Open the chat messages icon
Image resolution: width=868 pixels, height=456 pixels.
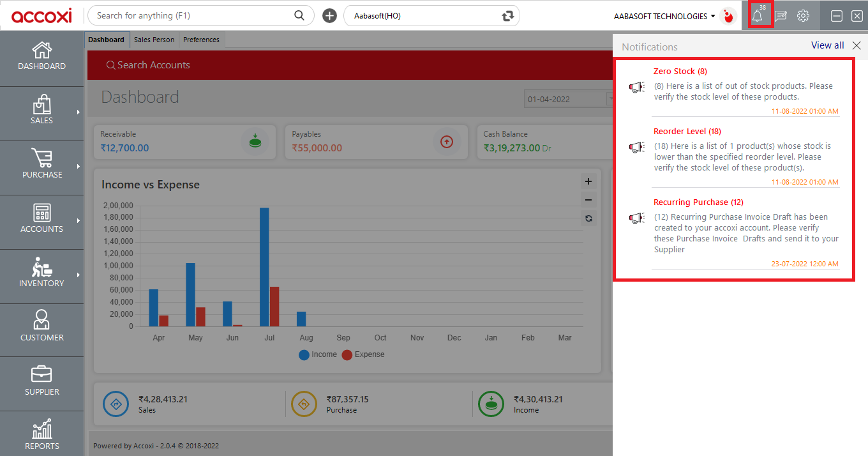[x=780, y=16]
